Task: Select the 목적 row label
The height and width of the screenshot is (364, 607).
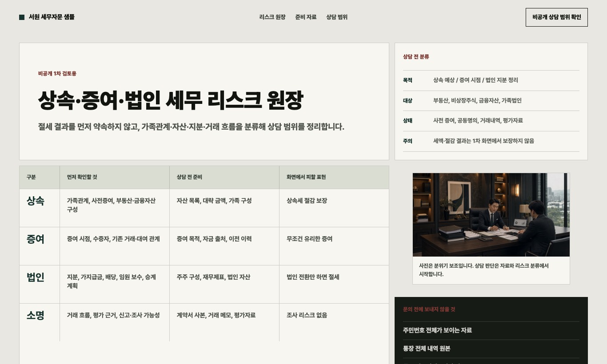Action: (407, 80)
